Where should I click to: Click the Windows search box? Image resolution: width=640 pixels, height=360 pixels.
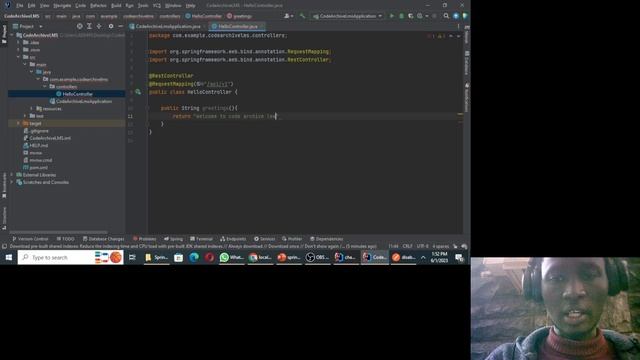[70, 257]
